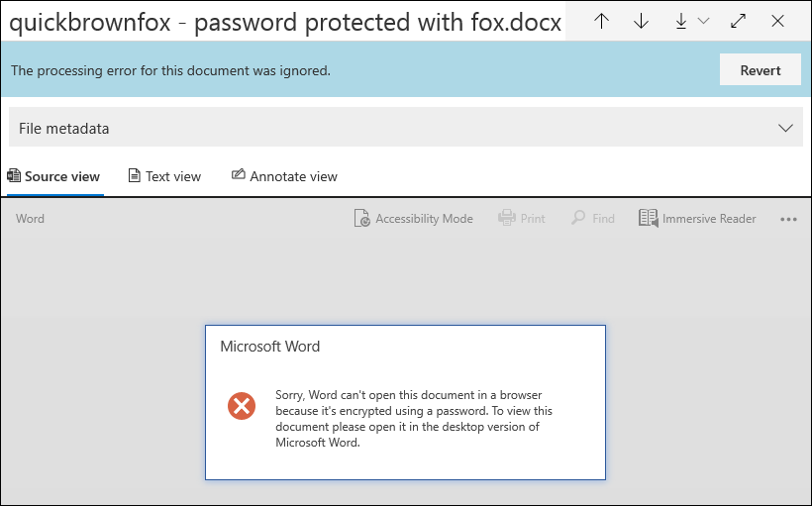Expand the File metadata section
The height and width of the screenshot is (506, 812).
coord(405,128)
